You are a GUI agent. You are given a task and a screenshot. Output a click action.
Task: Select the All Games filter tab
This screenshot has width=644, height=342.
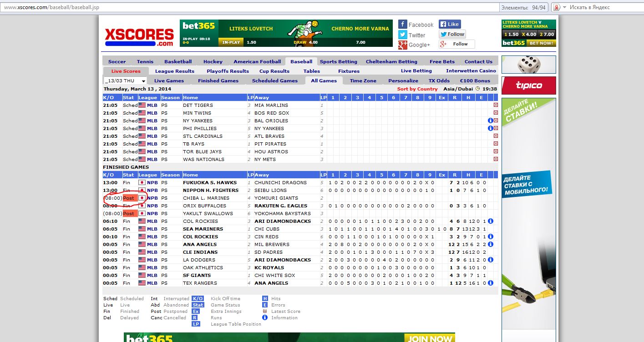point(324,80)
